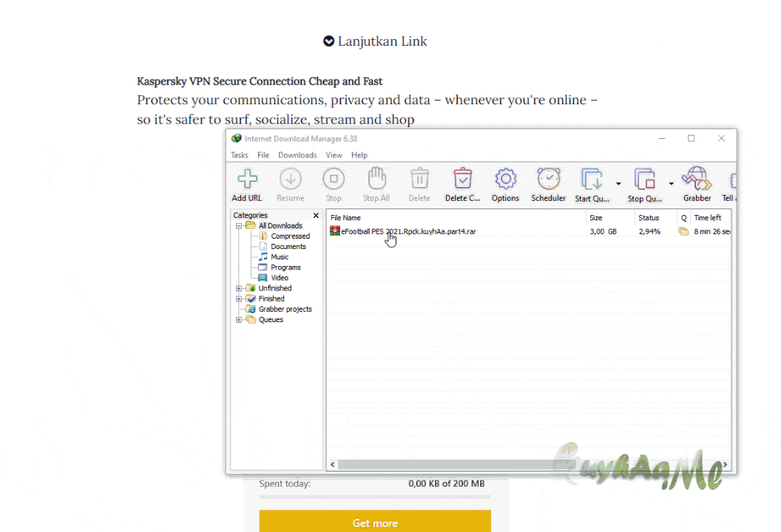Select eFootball PES 2021 part4.rar row
781x532 pixels.
pyautogui.click(x=529, y=231)
